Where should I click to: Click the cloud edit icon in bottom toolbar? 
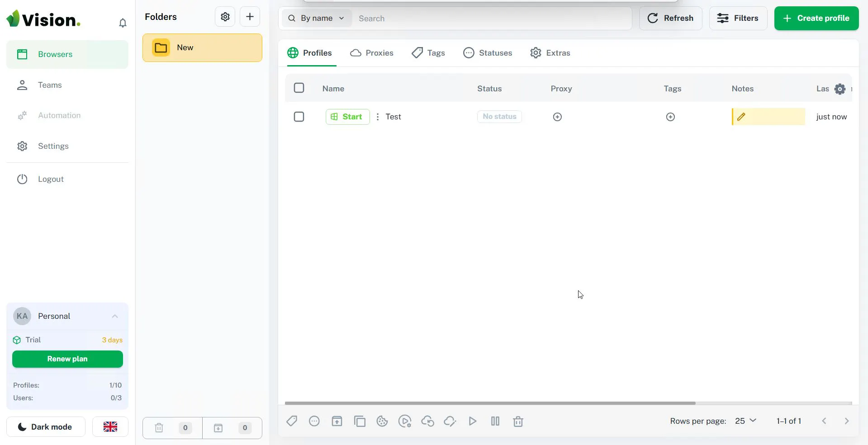tap(450, 421)
